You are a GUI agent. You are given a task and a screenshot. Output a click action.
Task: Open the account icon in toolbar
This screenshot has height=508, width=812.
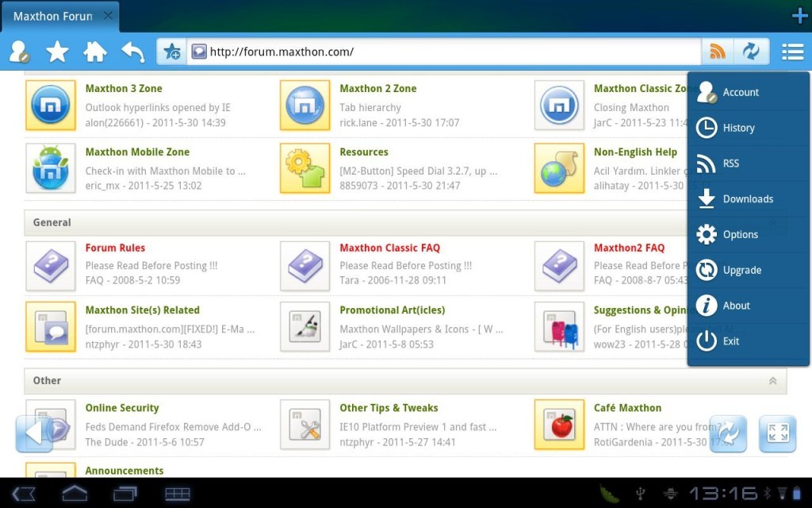click(20, 52)
